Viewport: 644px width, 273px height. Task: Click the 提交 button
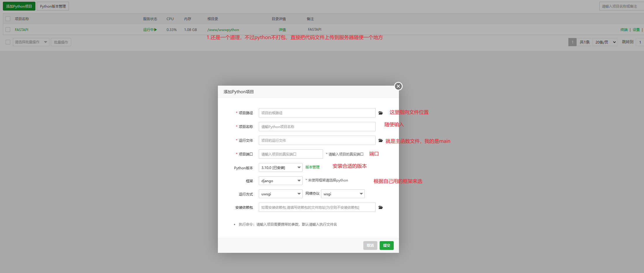coord(386,246)
